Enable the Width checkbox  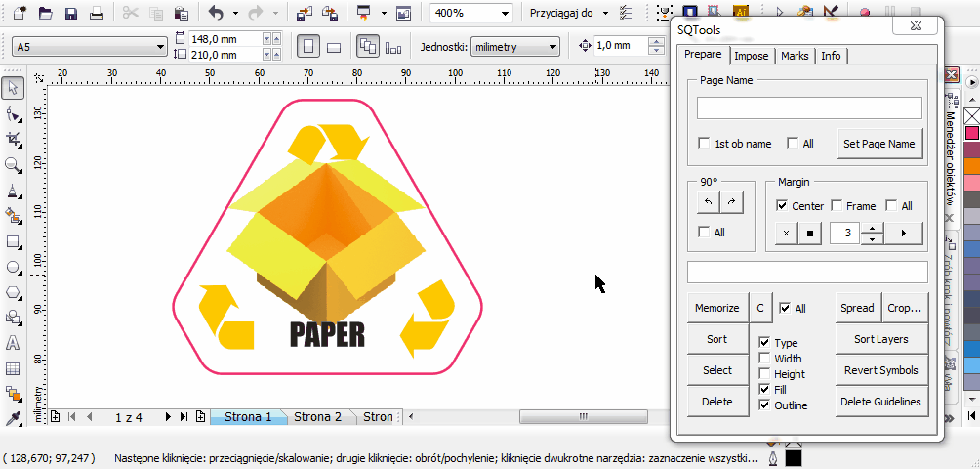coord(764,359)
